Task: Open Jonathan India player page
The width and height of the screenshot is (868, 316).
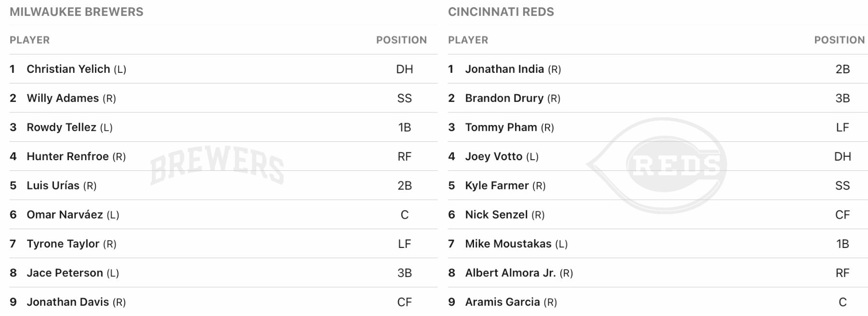Action: click(x=504, y=69)
